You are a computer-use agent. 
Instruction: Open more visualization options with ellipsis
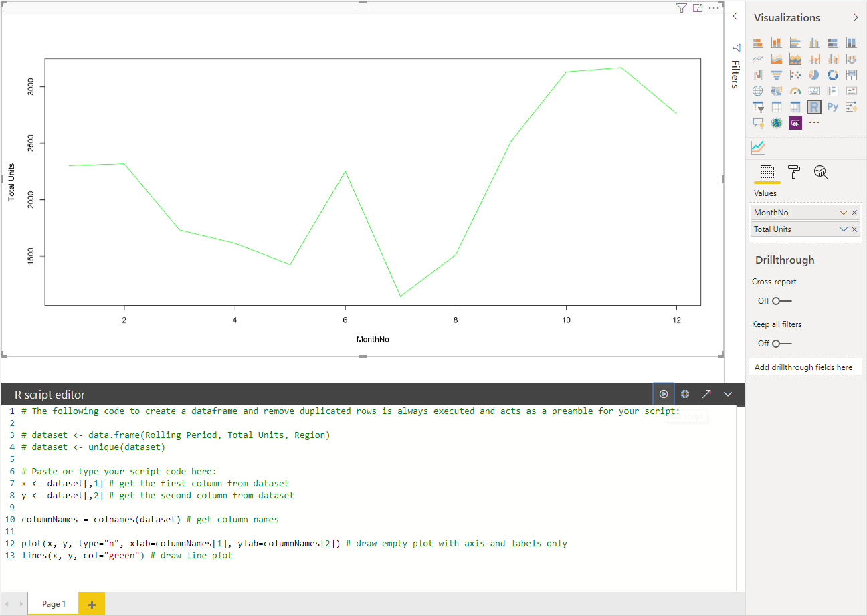814,123
